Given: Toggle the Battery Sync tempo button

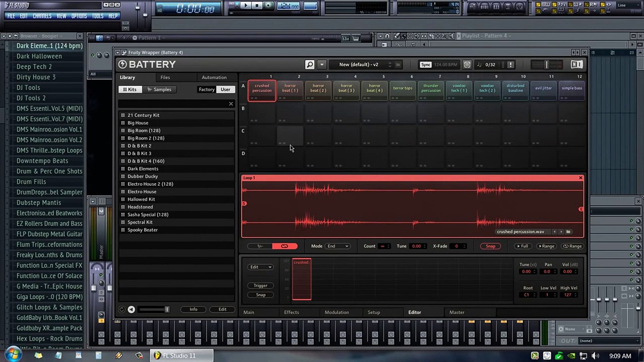Looking at the screenshot, I should pos(426,65).
